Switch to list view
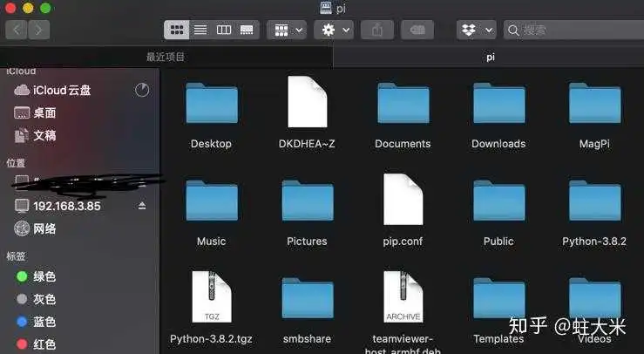The image size is (644, 354). pos(200,30)
